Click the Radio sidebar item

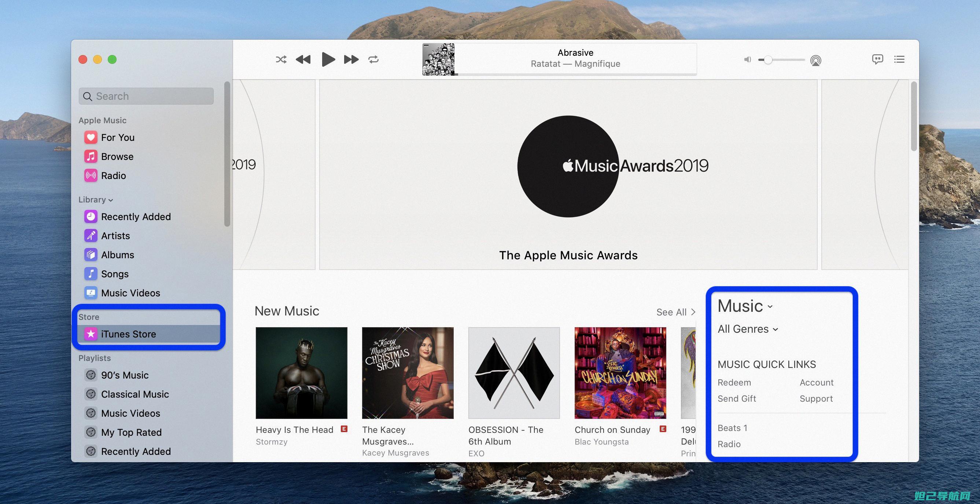pyautogui.click(x=113, y=175)
